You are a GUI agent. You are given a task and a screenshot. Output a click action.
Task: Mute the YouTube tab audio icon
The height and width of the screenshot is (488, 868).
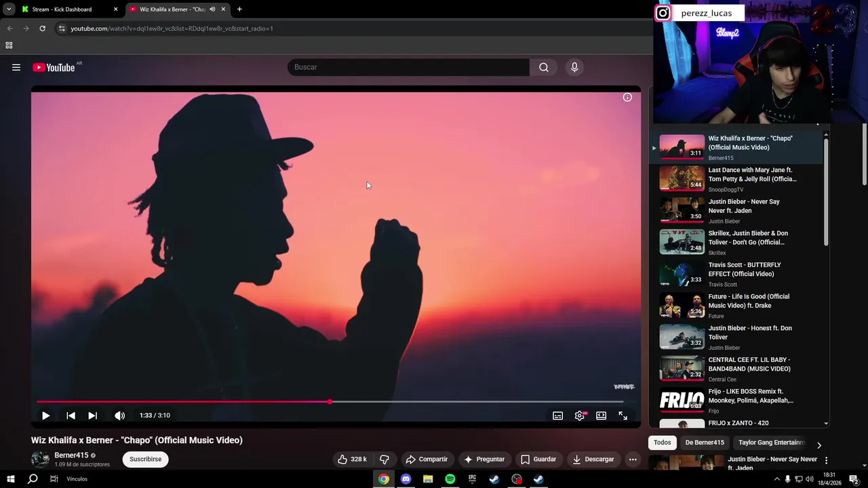pyautogui.click(x=212, y=9)
